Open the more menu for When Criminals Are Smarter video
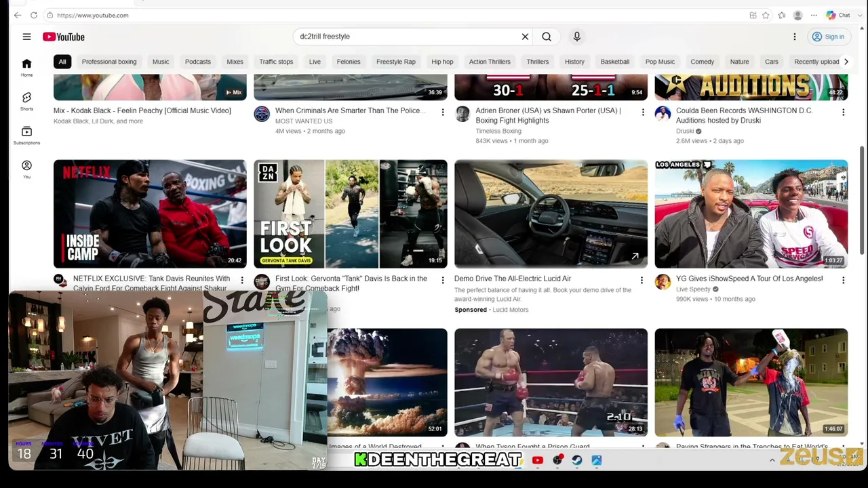868x488 pixels. [443, 112]
